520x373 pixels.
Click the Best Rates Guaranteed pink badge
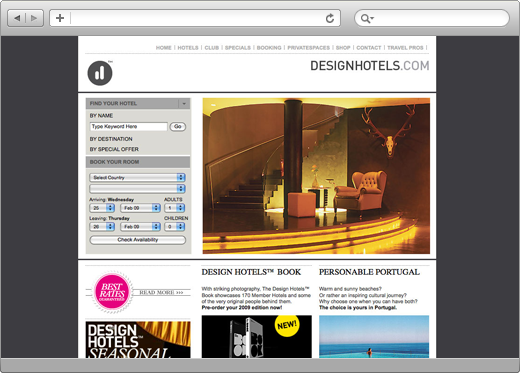tap(112, 292)
